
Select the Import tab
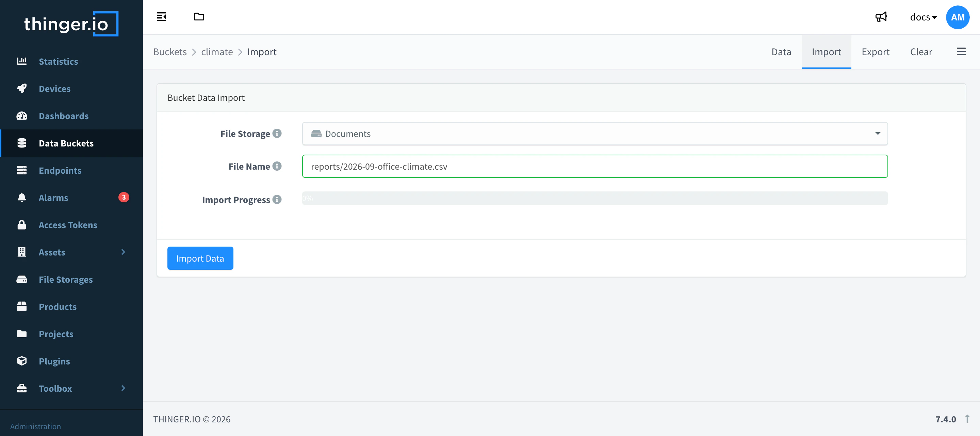pos(826,52)
